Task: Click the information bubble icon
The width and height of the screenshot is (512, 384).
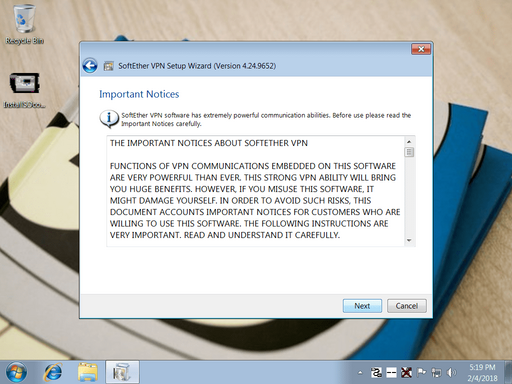Action: click(x=109, y=119)
